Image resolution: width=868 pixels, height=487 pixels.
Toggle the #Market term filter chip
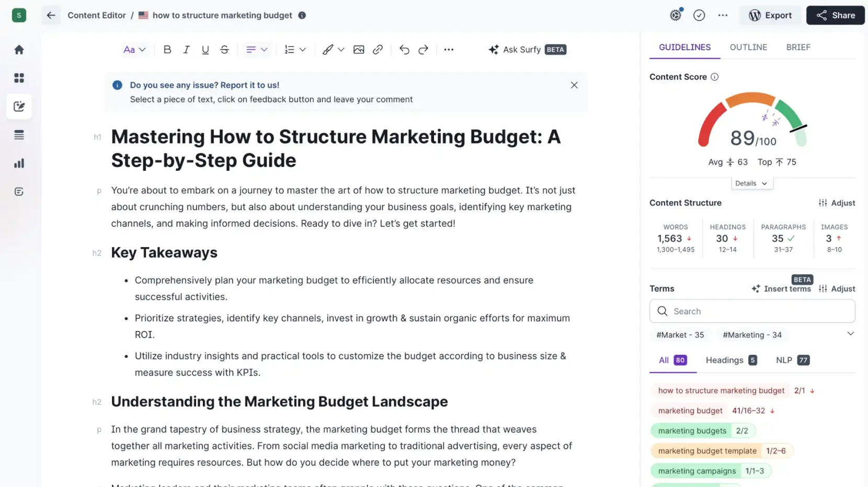point(680,334)
